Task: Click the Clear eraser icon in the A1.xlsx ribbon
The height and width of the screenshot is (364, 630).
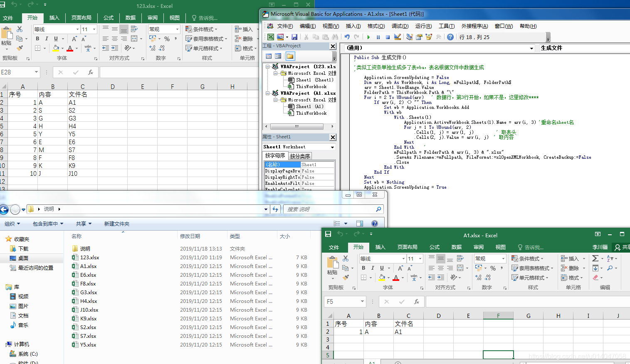Action: click(595, 278)
